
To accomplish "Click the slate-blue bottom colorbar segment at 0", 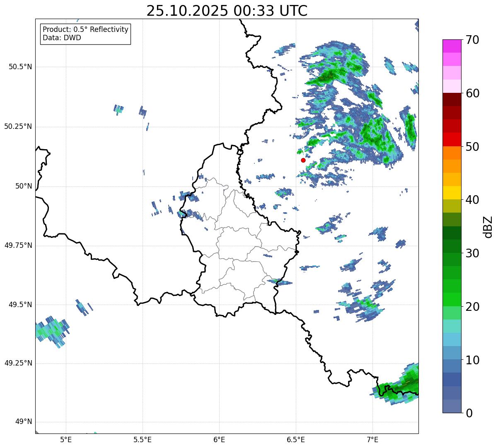I will point(452,406).
